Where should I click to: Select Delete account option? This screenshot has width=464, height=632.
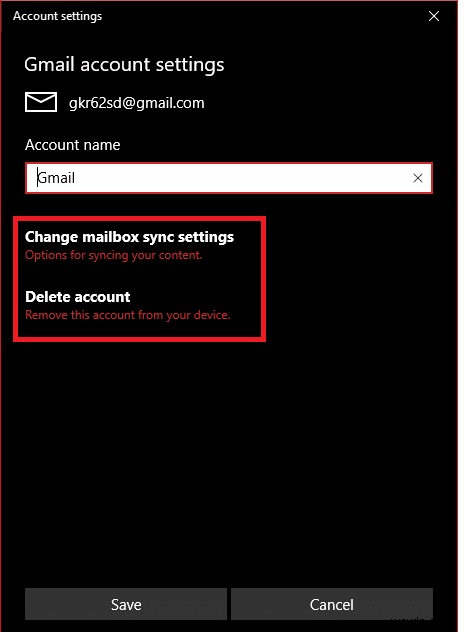click(x=77, y=297)
